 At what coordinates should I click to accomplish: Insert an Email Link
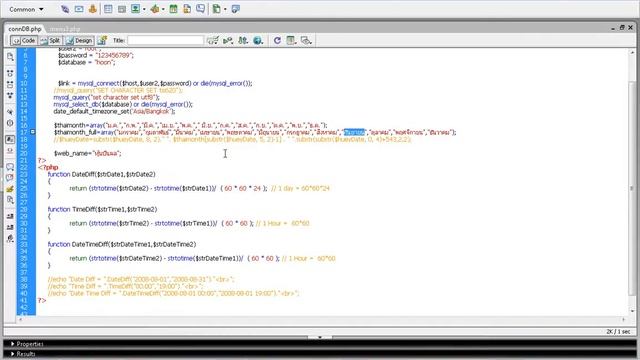tap(79, 9)
